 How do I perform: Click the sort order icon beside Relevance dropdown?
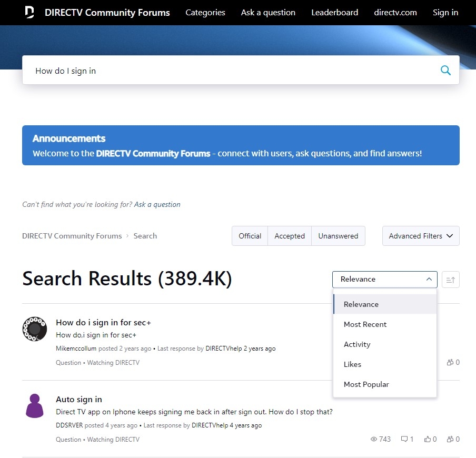[x=450, y=279]
